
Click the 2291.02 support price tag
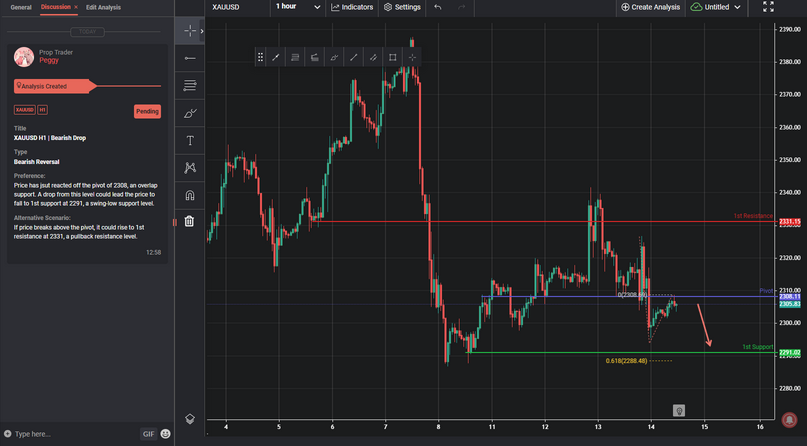(x=790, y=353)
